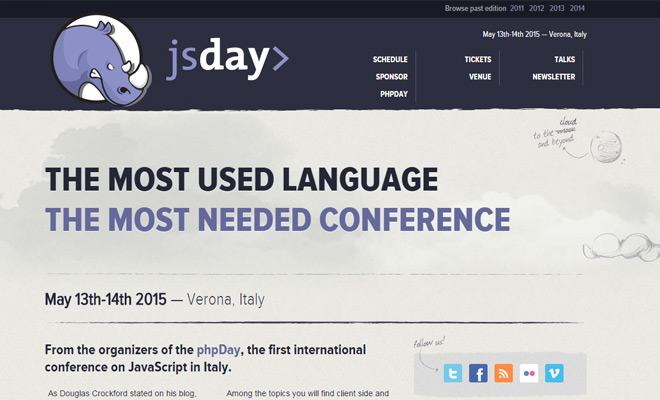This screenshot has width=660, height=400.
Task: Browse the 2014 past edition
Action: [x=577, y=8]
